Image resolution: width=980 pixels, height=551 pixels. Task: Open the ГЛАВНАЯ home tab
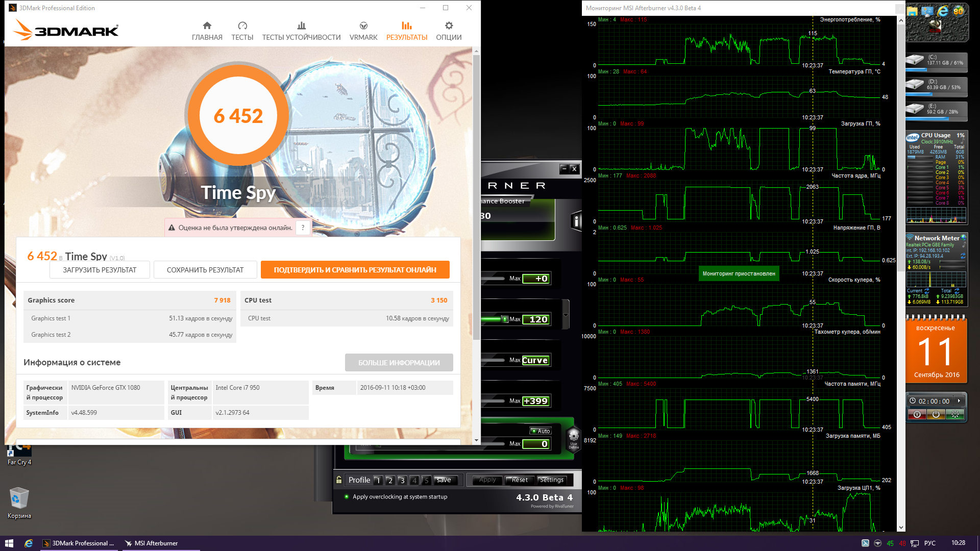[207, 31]
